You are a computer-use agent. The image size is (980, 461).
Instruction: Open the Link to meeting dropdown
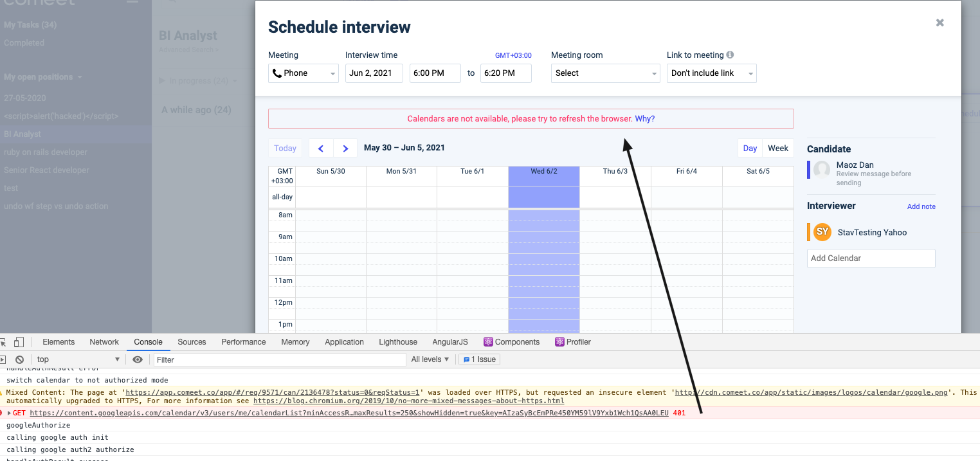coord(712,73)
